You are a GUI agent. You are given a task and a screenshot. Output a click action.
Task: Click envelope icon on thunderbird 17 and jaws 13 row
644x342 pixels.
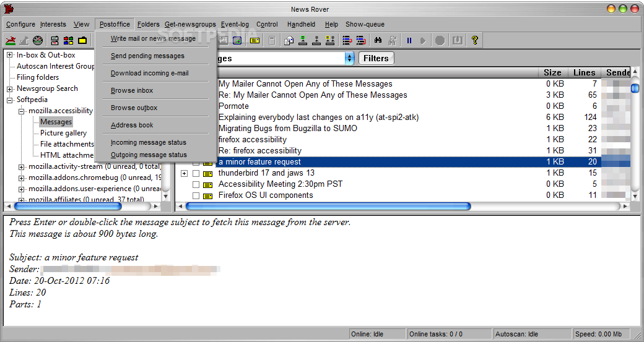click(208, 174)
